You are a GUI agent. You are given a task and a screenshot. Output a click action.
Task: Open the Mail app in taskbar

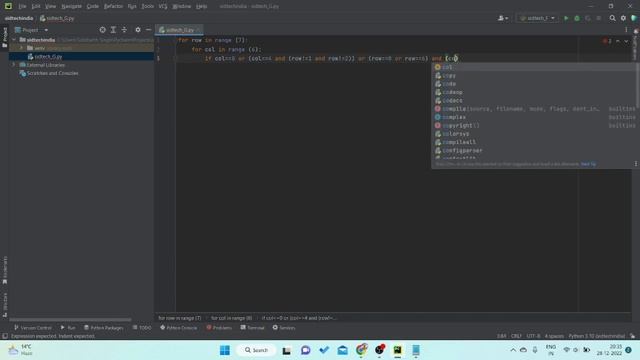[x=343, y=350]
